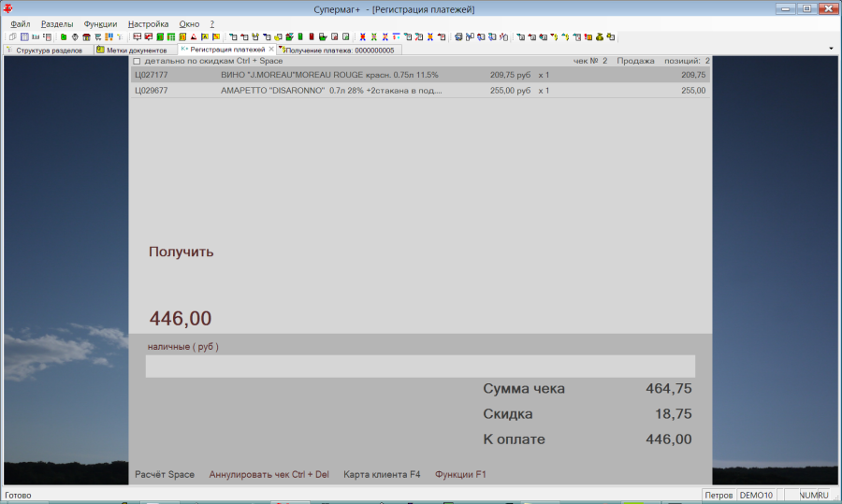
Task: Open the ? help menu
Action: [x=212, y=24]
